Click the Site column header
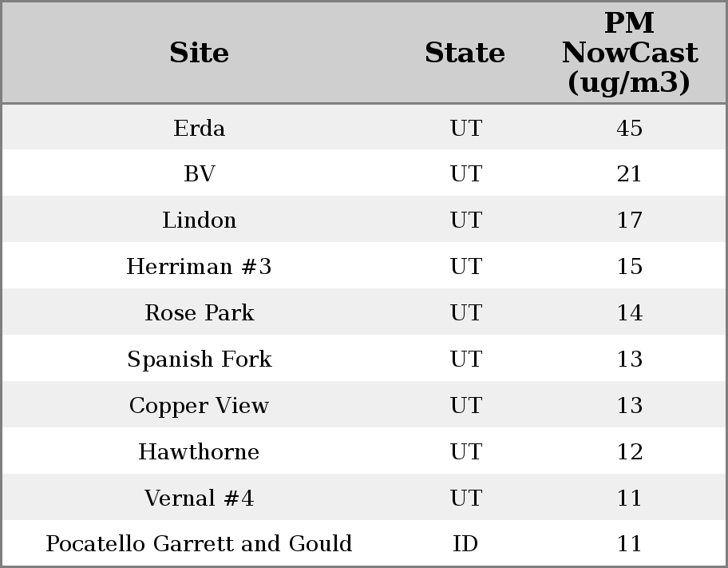This screenshot has height=568, width=728. (x=199, y=54)
